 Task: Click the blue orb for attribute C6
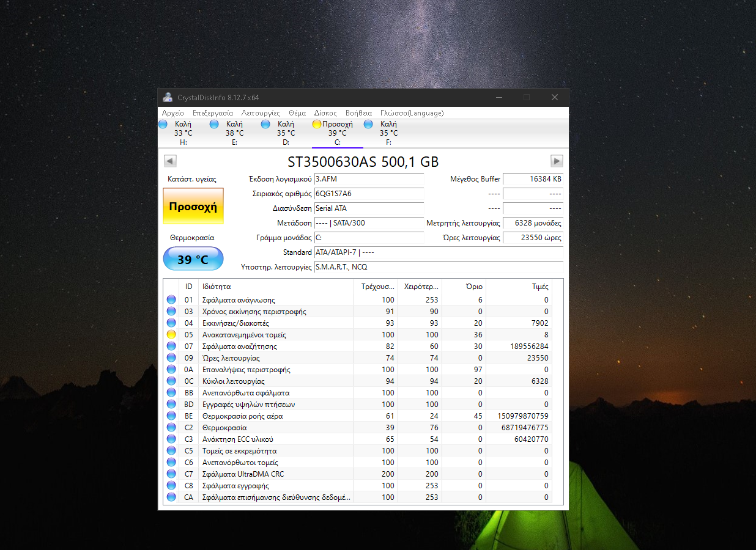[x=171, y=462]
